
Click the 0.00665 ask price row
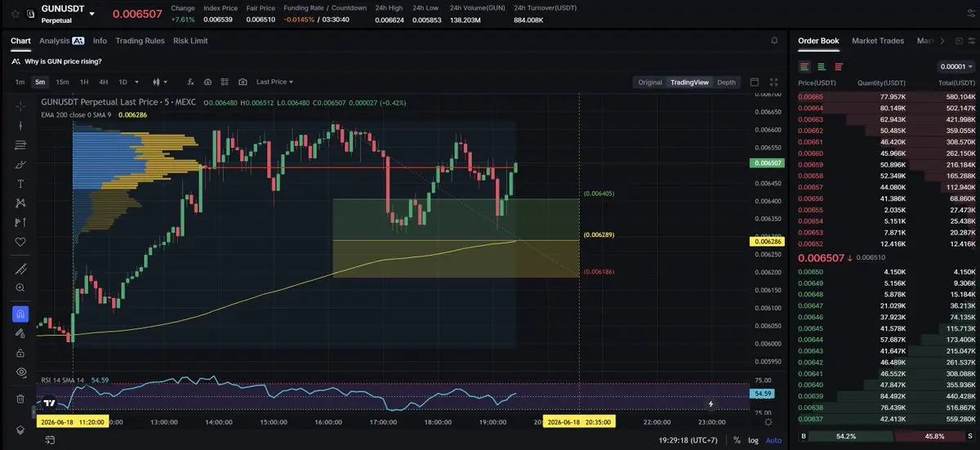click(885, 96)
